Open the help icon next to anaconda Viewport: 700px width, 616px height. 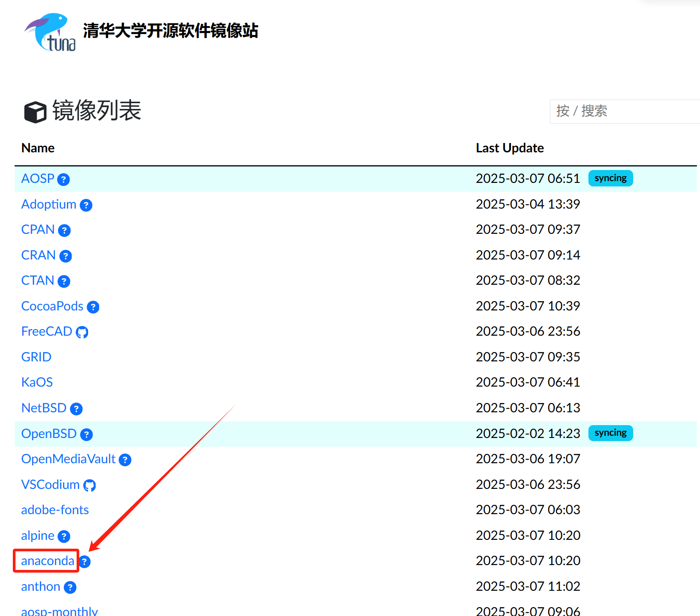[x=85, y=562]
